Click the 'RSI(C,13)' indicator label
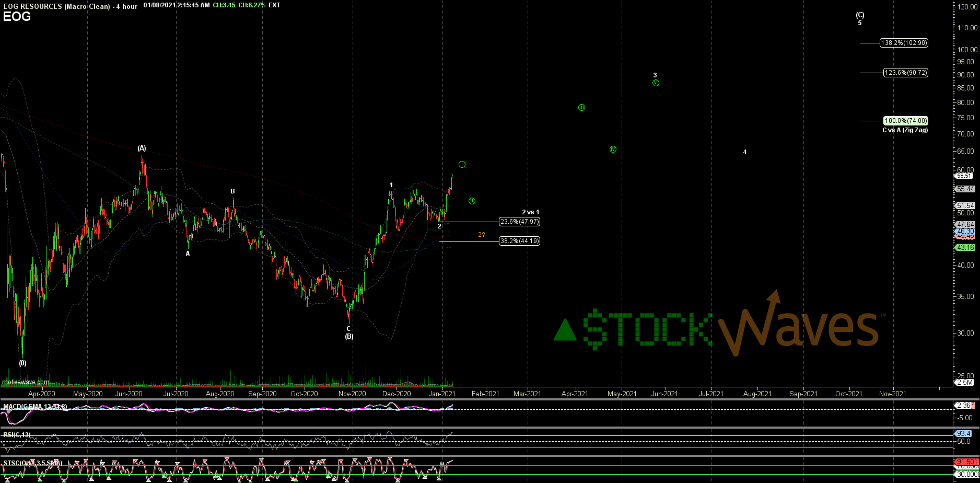 coord(17,434)
